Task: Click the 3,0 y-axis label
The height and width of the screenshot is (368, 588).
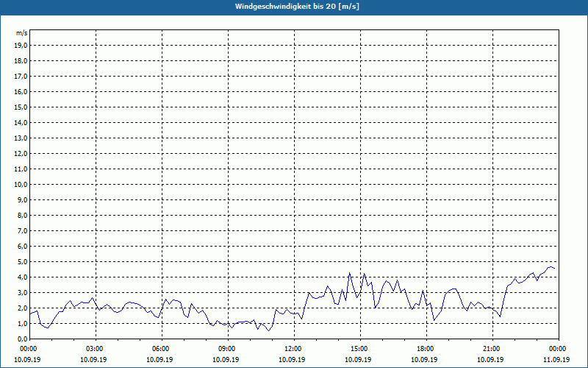Action: 22,292
